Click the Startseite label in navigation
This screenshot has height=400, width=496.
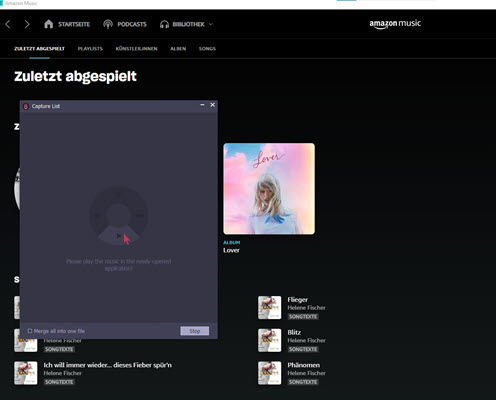pyautogui.click(x=74, y=24)
